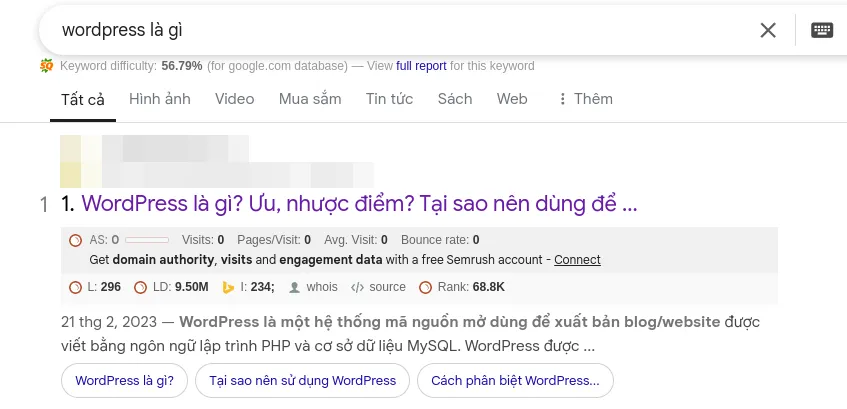This screenshot has width=847, height=409.
Task: Open the whois link
Action: pos(322,287)
